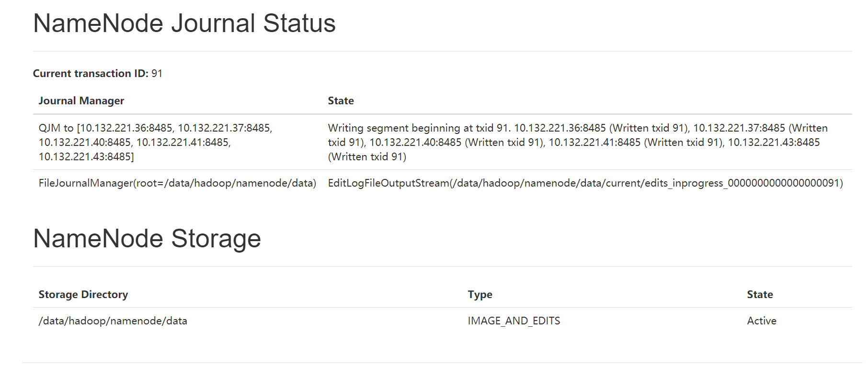Click the Current transaction ID label
868x366 pixels.
(91, 73)
